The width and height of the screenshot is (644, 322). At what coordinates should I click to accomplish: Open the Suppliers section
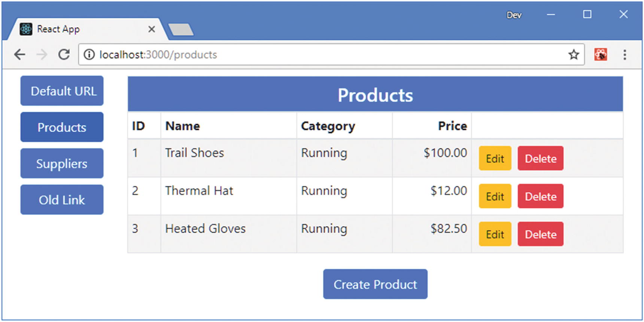tap(62, 163)
